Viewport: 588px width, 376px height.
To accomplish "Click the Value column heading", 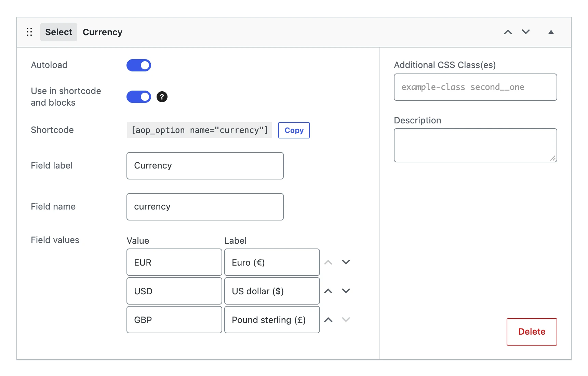I will (138, 241).
